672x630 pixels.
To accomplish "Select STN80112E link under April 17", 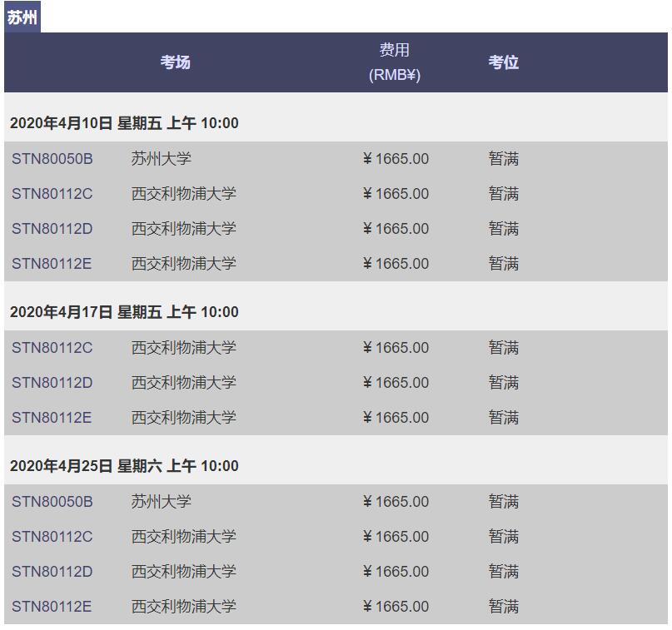I will tap(52, 418).
